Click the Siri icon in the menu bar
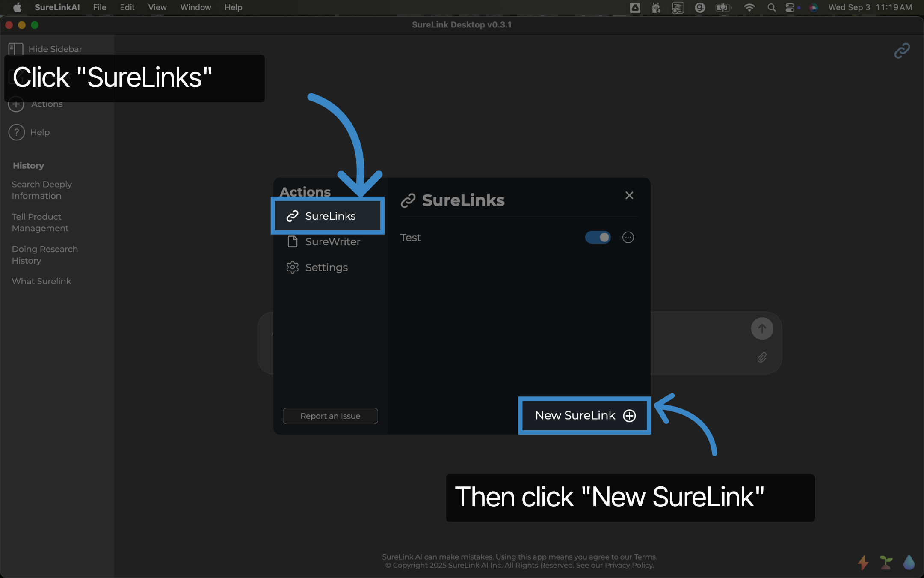 click(813, 7)
